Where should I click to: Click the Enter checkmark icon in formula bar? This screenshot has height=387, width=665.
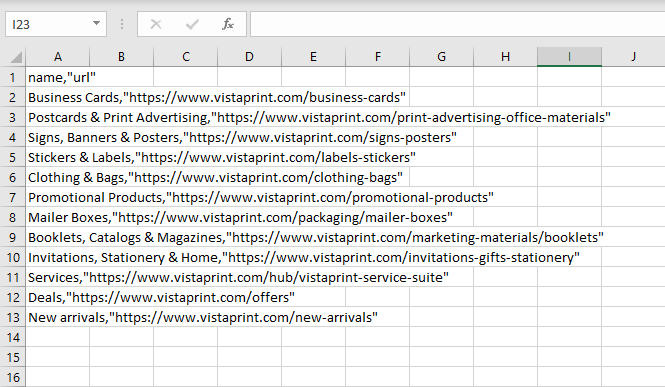click(192, 24)
